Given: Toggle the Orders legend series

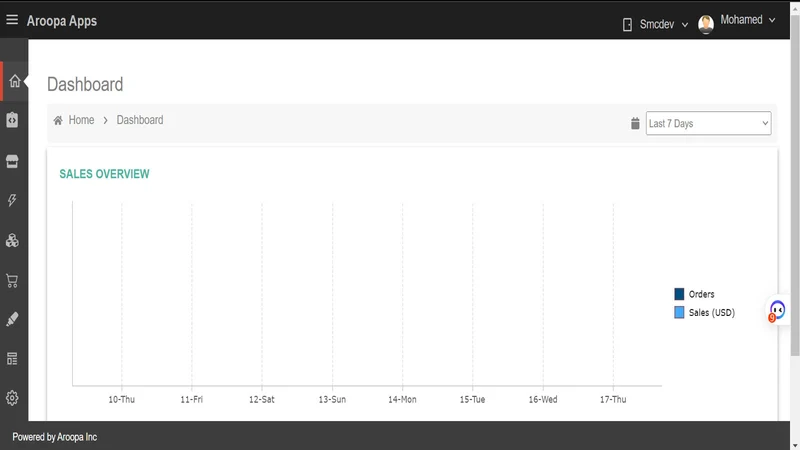Looking at the screenshot, I should click(x=694, y=294).
